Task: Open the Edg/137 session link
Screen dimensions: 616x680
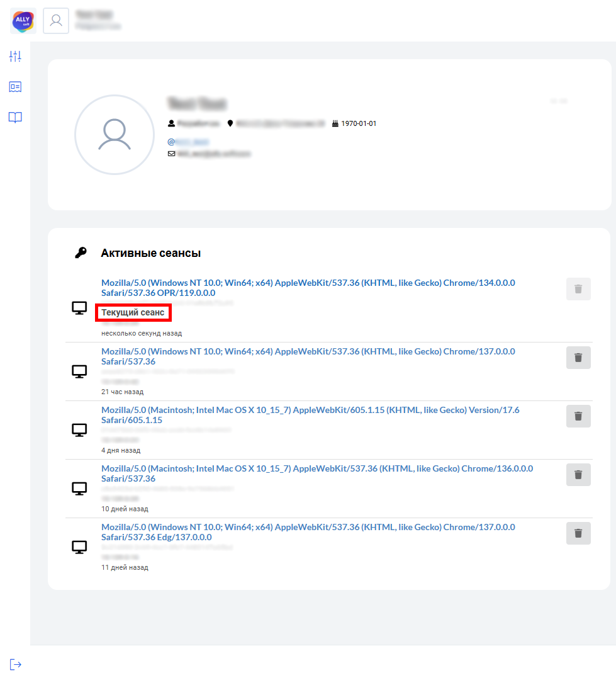Action: pos(308,531)
